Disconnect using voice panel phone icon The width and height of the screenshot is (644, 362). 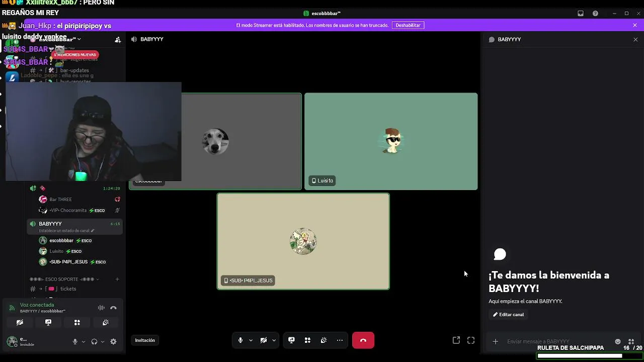tap(113, 308)
